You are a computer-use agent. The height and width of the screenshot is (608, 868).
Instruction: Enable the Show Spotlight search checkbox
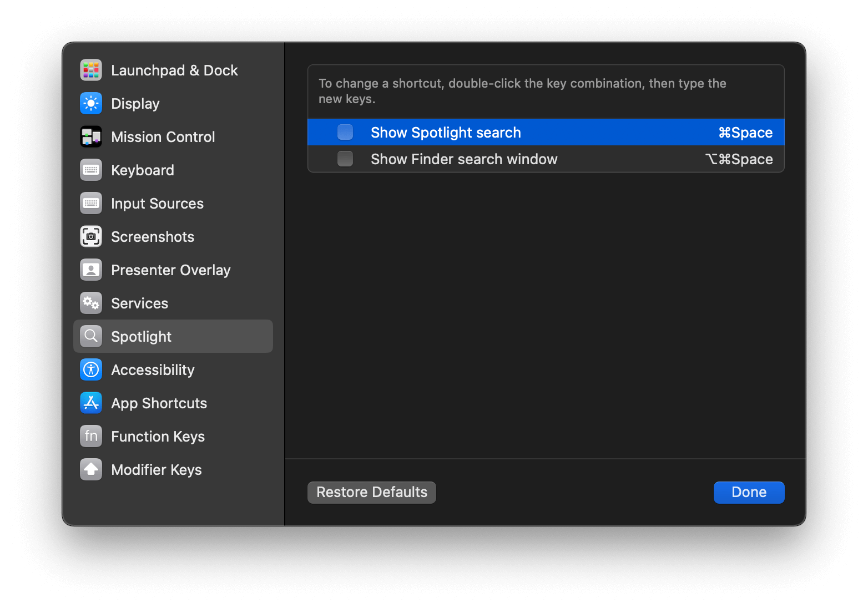345,132
